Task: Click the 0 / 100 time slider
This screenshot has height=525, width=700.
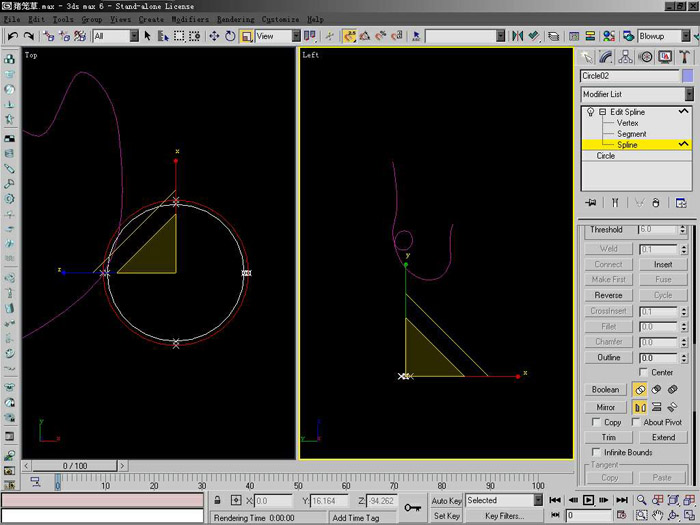Action: point(75,466)
